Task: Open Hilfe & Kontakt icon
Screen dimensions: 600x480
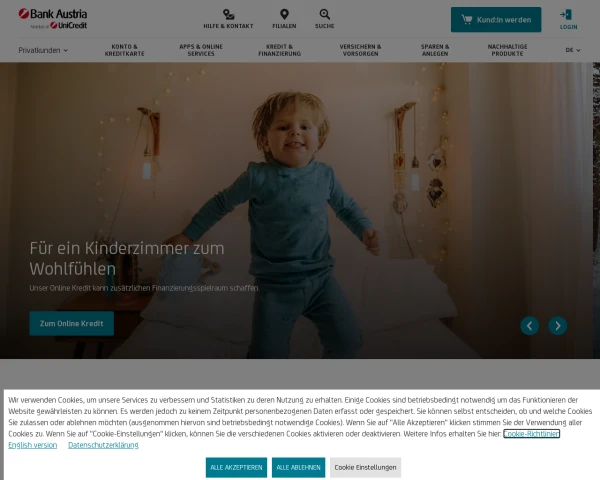Action: point(228,15)
